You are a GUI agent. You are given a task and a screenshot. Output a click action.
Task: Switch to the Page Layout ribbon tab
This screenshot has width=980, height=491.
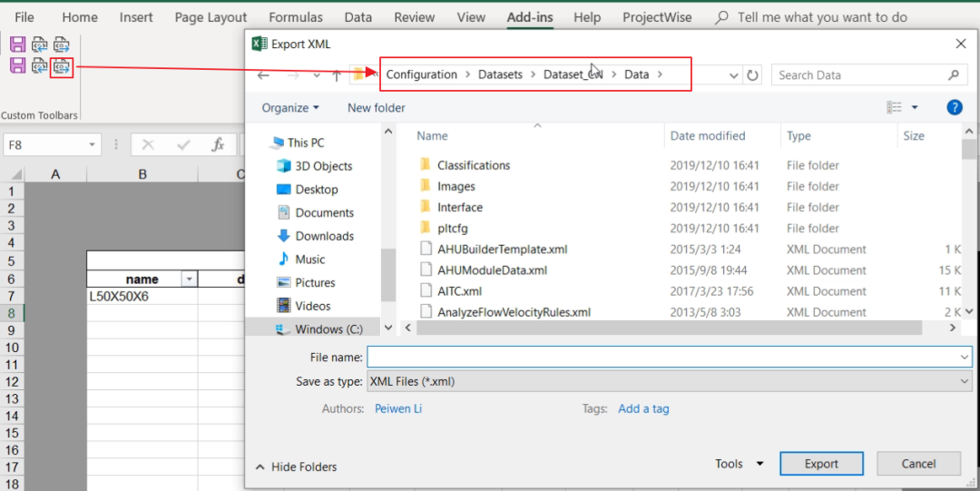pos(211,17)
